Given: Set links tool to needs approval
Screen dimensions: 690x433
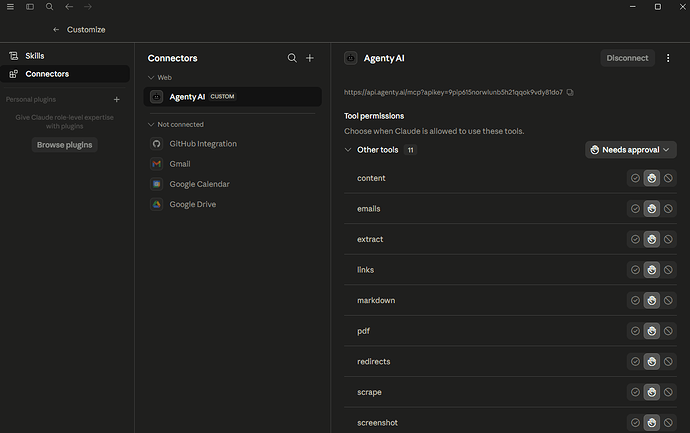Looking at the screenshot, I should (x=652, y=270).
